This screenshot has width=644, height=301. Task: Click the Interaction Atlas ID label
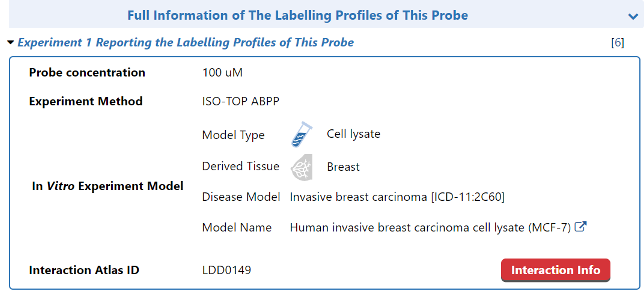[x=84, y=270]
